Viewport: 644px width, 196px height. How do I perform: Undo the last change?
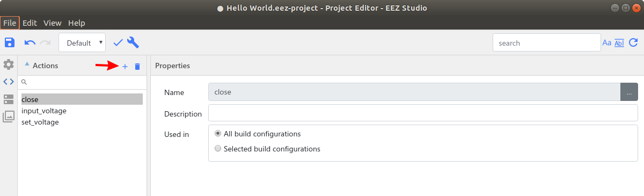pos(30,43)
